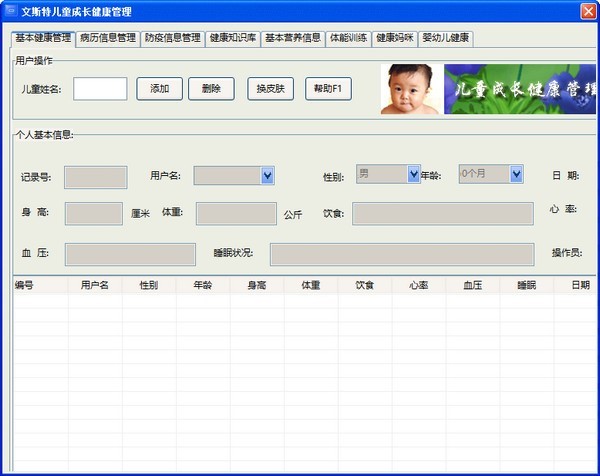Image resolution: width=600 pixels, height=476 pixels.
Task: Focus the 睡眠状况 text field
Action: click(x=400, y=254)
